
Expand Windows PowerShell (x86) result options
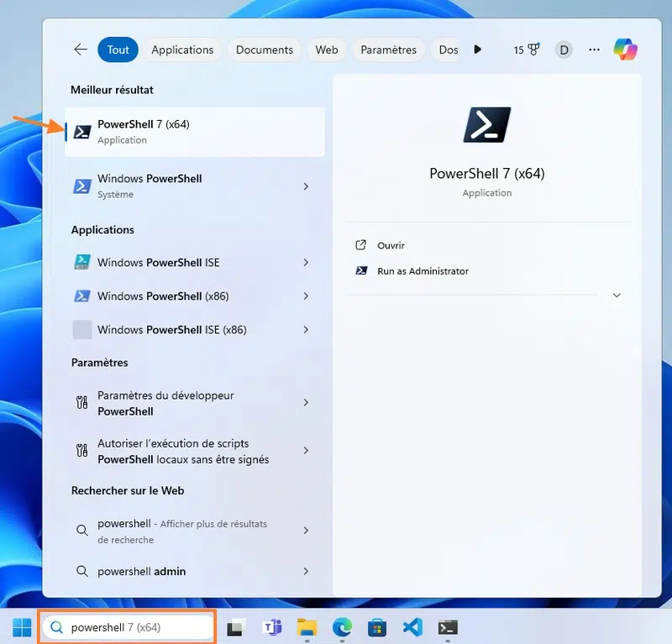click(x=307, y=296)
